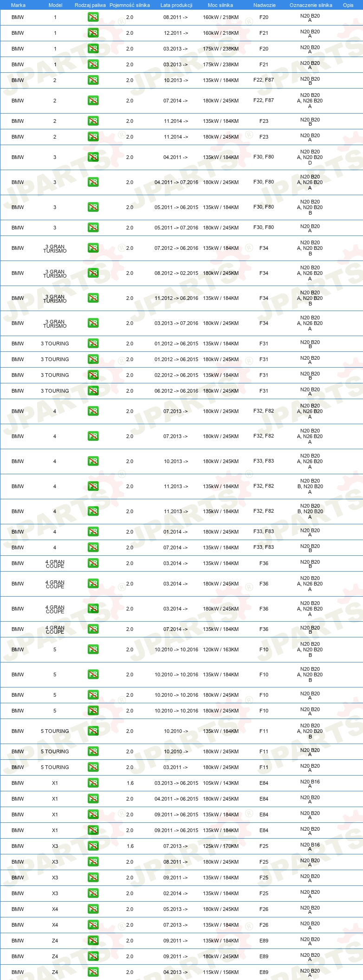Click F11 body cell in 03.2011 row
The image size is (363, 980).
pos(264,767)
